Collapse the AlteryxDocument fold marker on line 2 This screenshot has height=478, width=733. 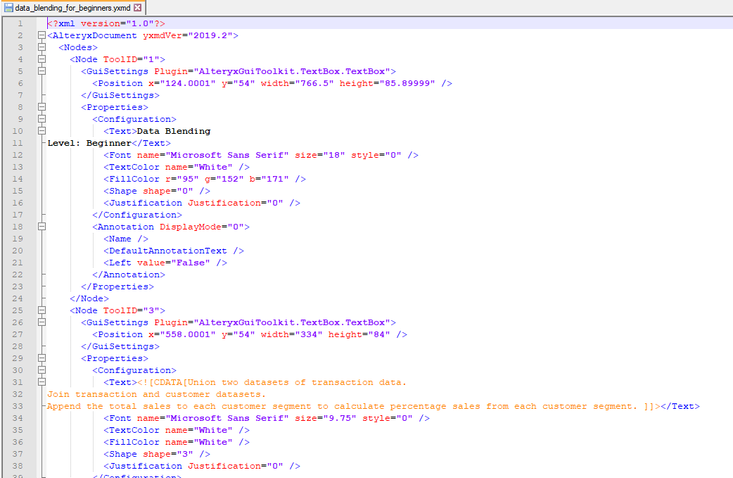pos(42,35)
